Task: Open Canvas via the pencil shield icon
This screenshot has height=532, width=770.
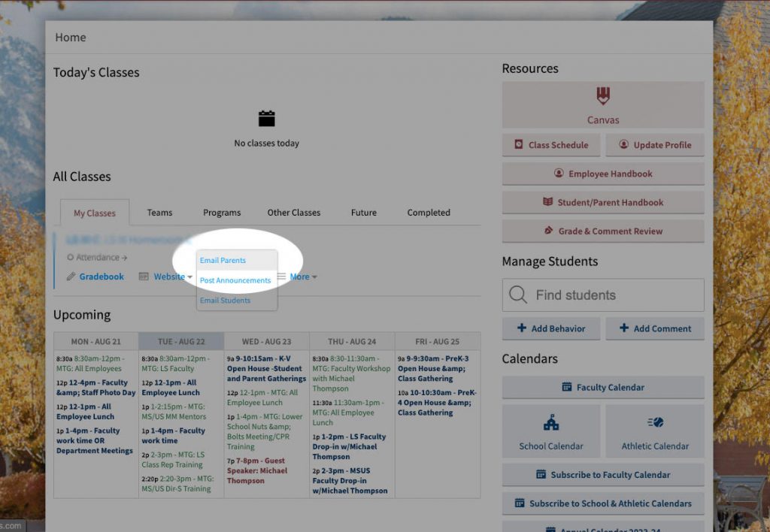Action: (603, 95)
